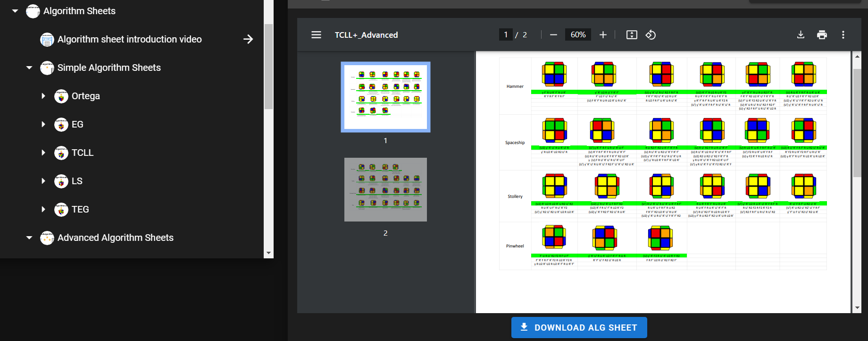Select the page 2 thumbnail
Image resolution: width=868 pixels, height=341 pixels.
[x=385, y=189]
